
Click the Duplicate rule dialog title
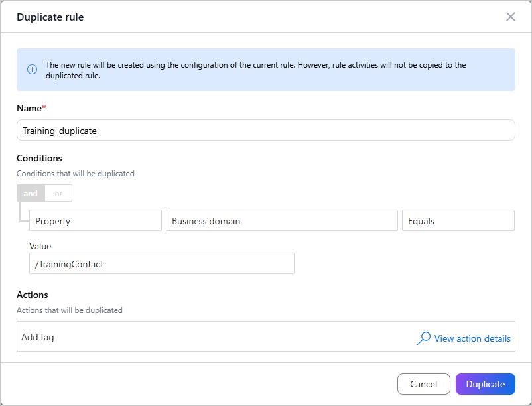[50, 17]
